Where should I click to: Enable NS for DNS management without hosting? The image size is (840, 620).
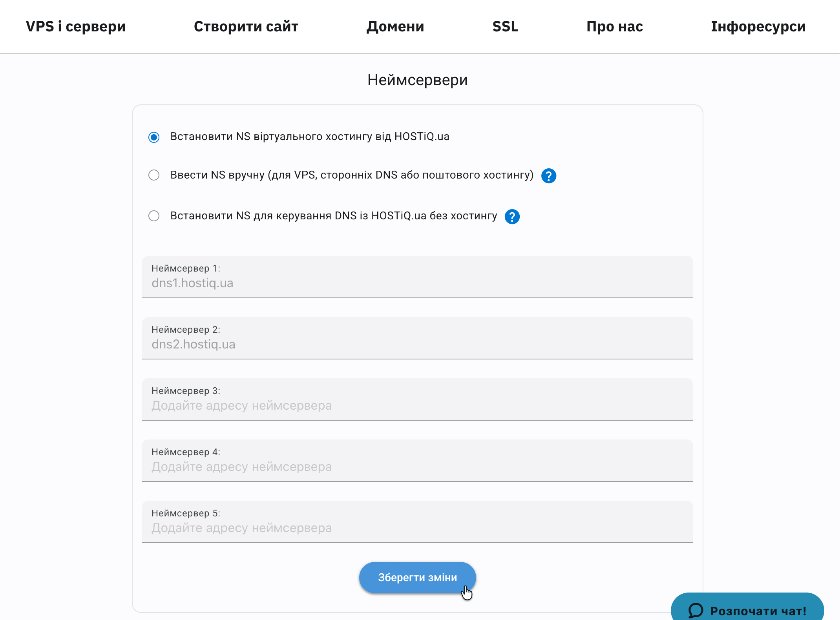click(154, 215)
